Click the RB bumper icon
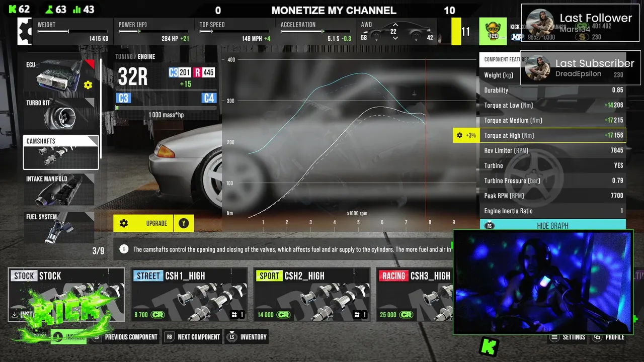The image size is (644, 362). pos(170,337)
